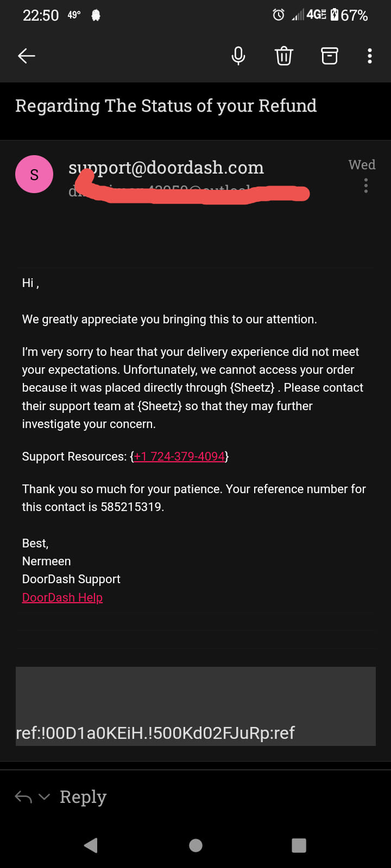This screenshot has height=868, width=391.
Task: Tap Android back navigation triangle
Action: pyautogui.click(x=91, y=845)
